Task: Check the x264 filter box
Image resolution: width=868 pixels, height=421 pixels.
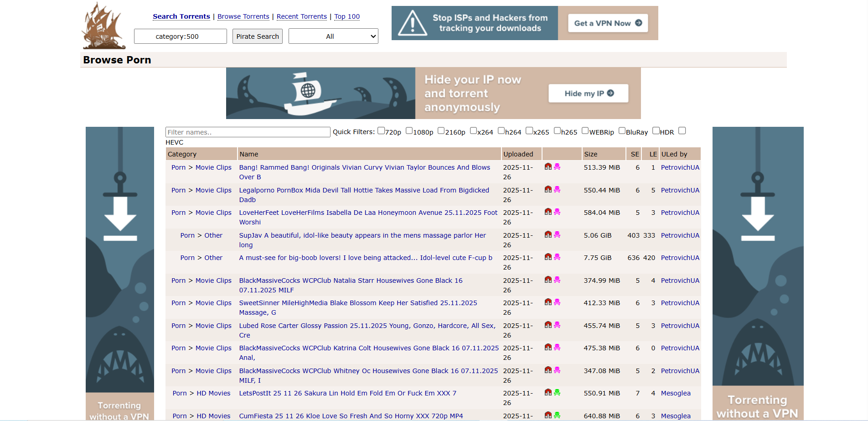Action: (473, 131)
